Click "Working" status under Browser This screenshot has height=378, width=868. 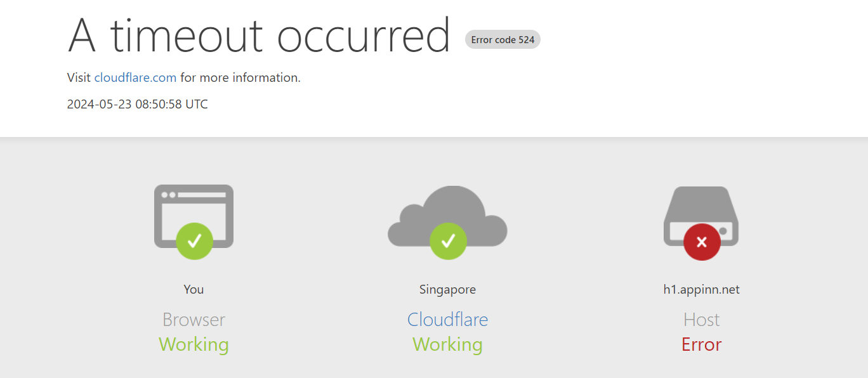click(x=194, y=344)
